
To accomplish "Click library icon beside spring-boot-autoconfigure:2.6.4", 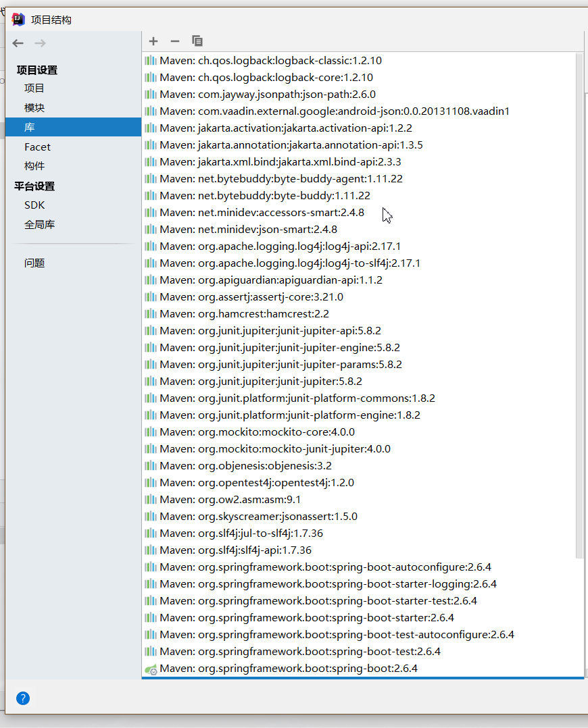I will [x=151, y=567].
